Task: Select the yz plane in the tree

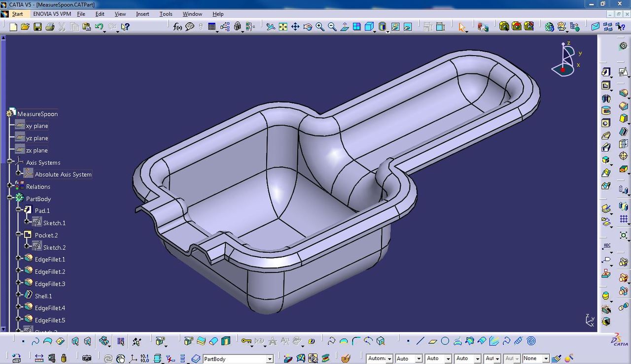Action: coord(37,138)
